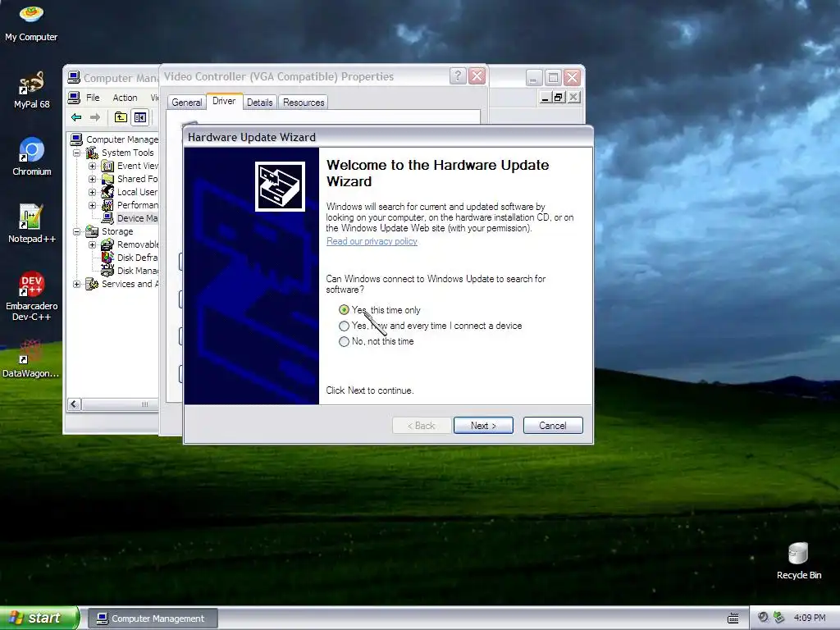This screenshot has width=840, height=630.
Task: Open DataWagon desktop shortcut
Action: [30, 358]
